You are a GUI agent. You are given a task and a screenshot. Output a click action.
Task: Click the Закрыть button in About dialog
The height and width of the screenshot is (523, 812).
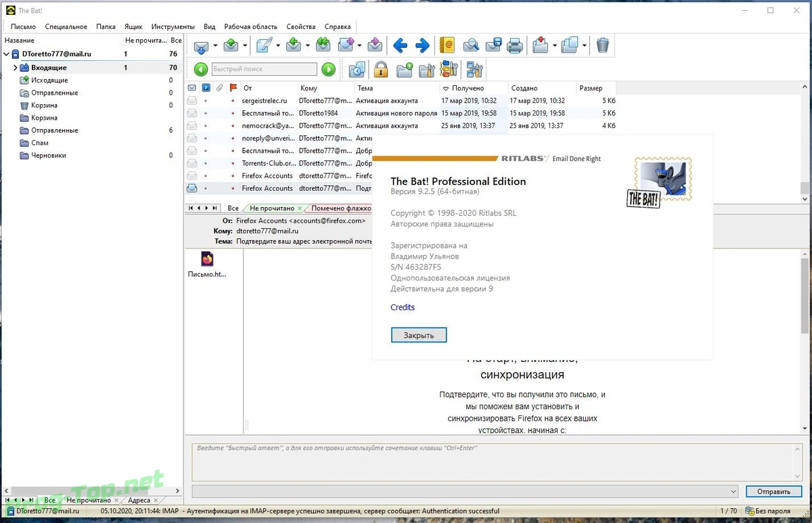click(419, 335)
